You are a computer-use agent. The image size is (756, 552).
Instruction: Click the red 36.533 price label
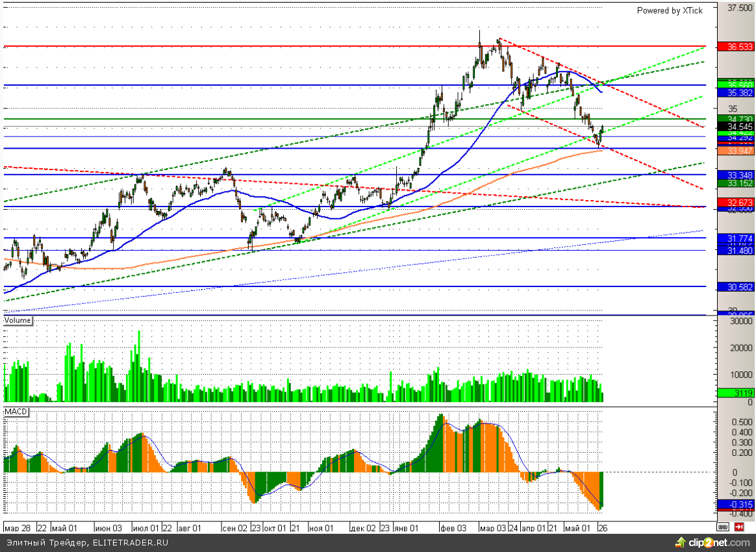click(736, 47)
